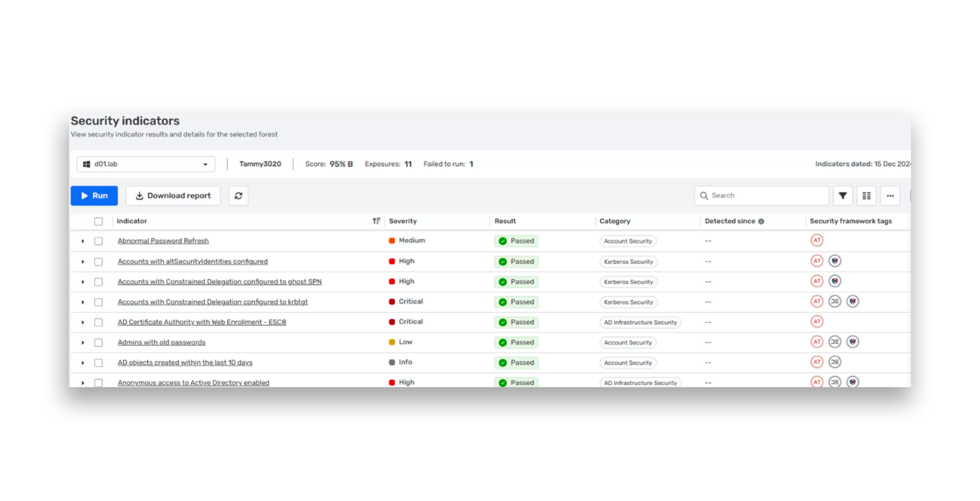Select the checkbox for Admins with old passwords

[98, 342]
